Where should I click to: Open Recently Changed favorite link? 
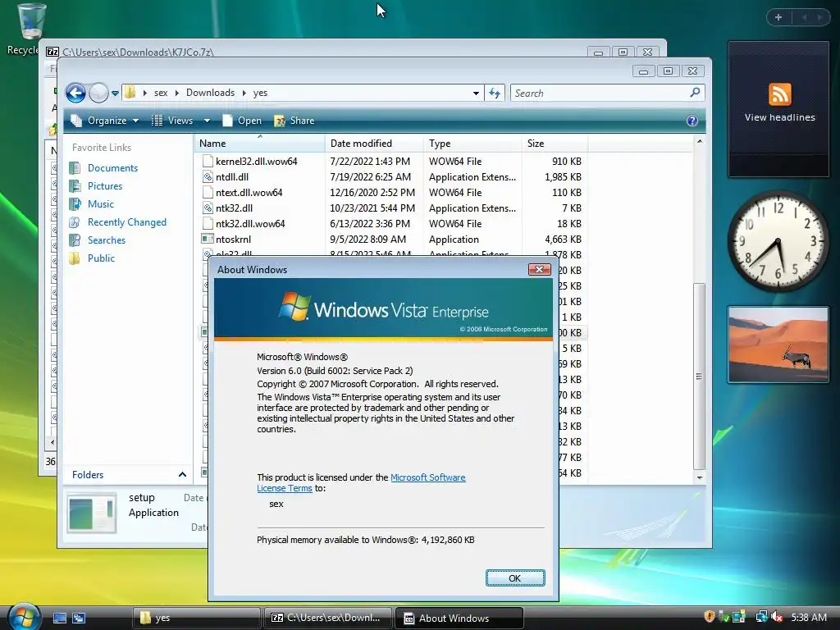[127, 222]
